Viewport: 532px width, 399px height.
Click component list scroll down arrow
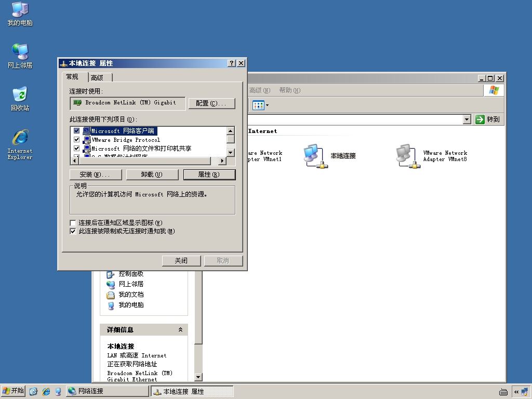230,152
